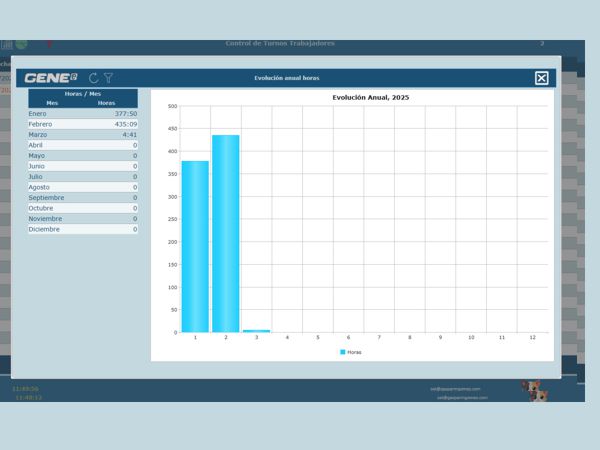
Task: Click the Evolución Anual, 2025 chart title
Action: (x=370, y=97)
